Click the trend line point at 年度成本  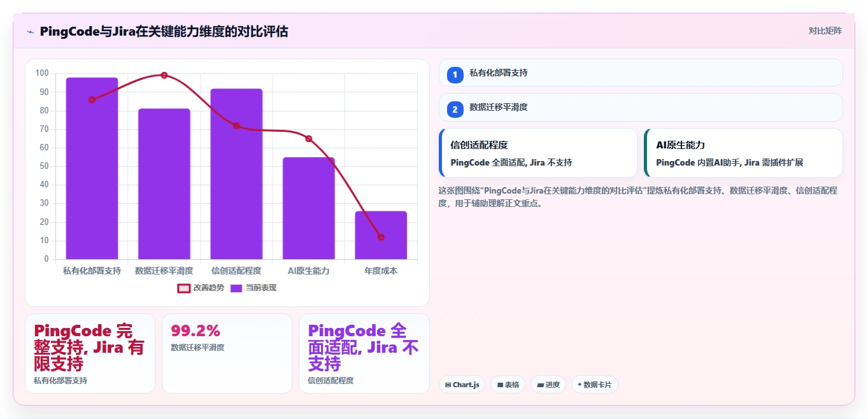381,237
